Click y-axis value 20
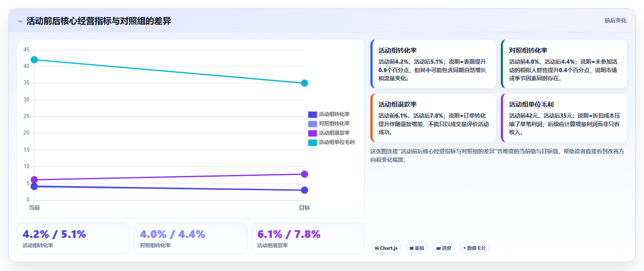 point(26,133)
